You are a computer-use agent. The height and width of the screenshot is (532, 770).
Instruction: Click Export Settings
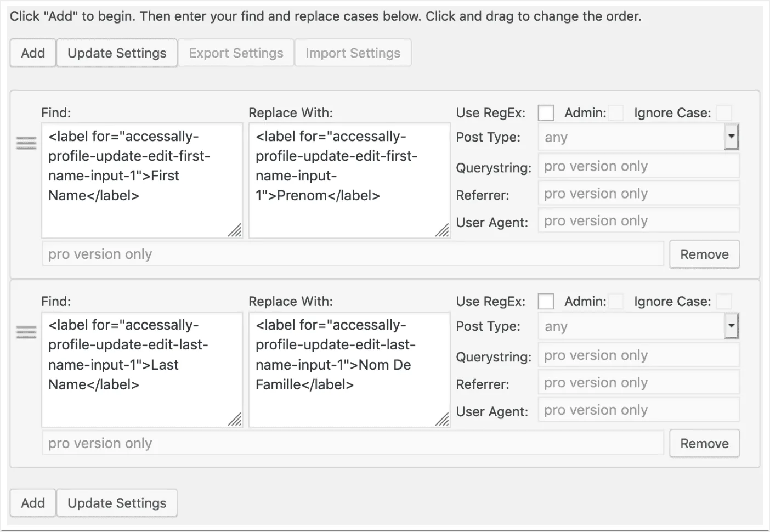(x=236, y=53)
